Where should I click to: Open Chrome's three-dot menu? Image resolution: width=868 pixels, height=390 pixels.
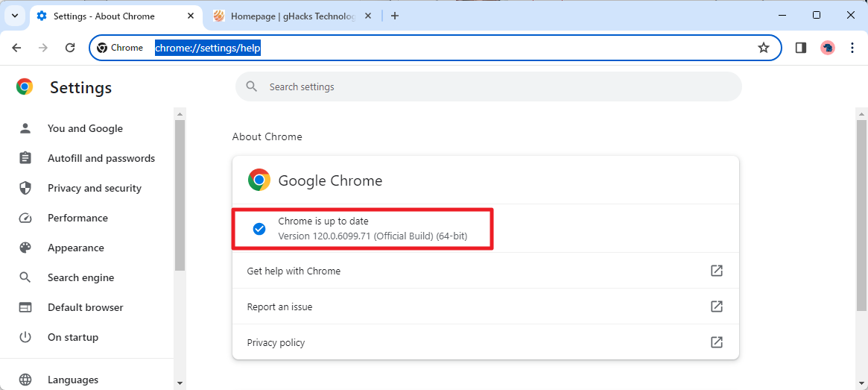852,48
